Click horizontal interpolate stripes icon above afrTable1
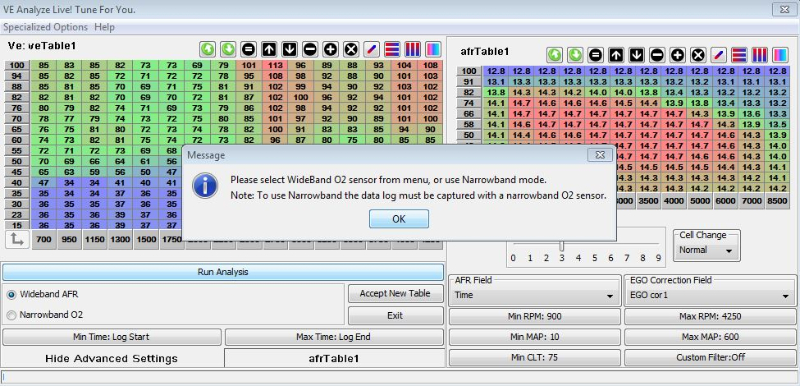Image resolution: width=800 pixels, height=386 pixels. pyautogui.click(x=739, y=55)
